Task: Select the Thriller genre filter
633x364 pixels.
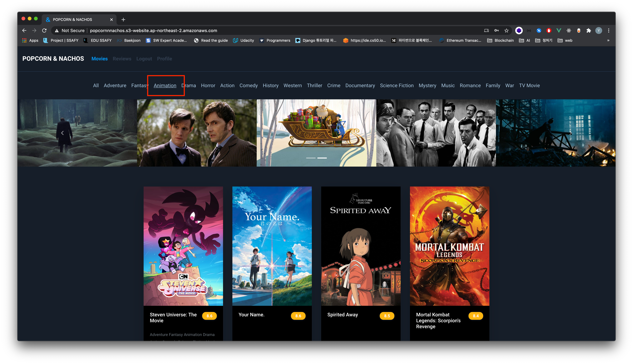Action: (x=314, y=85)
